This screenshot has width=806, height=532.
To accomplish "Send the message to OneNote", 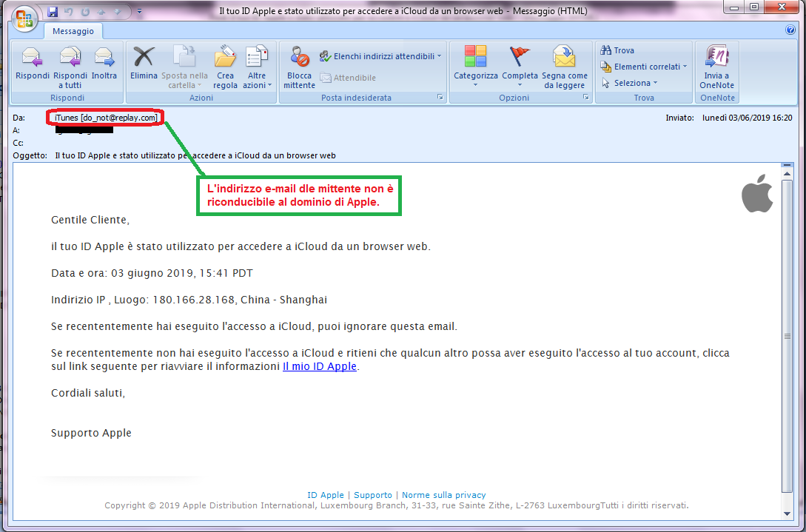I will [716, 67].
